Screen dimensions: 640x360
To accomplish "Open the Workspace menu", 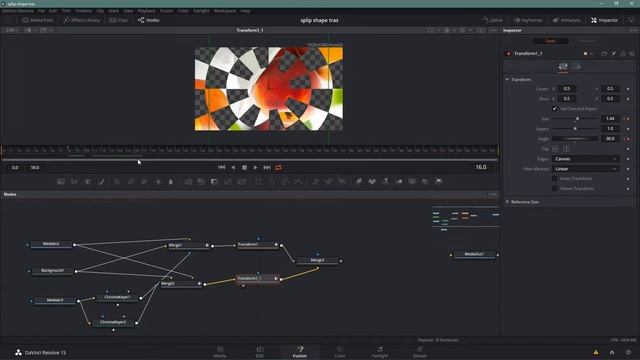I will coord(225,11).
